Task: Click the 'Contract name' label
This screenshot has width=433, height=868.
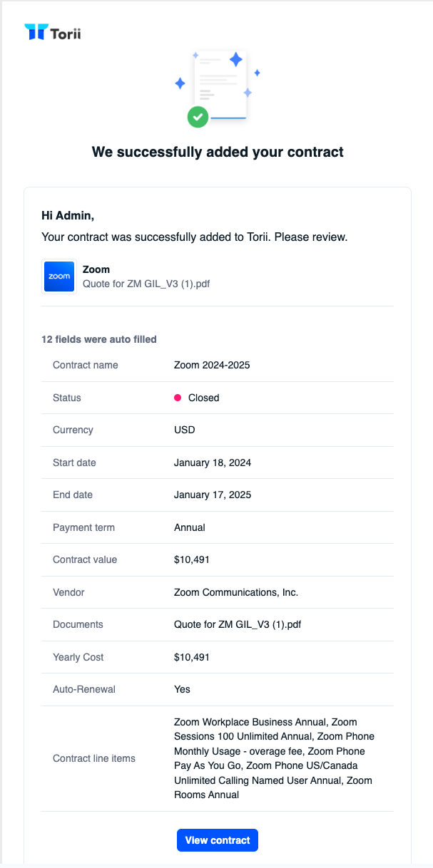Action: coord(86,365)
